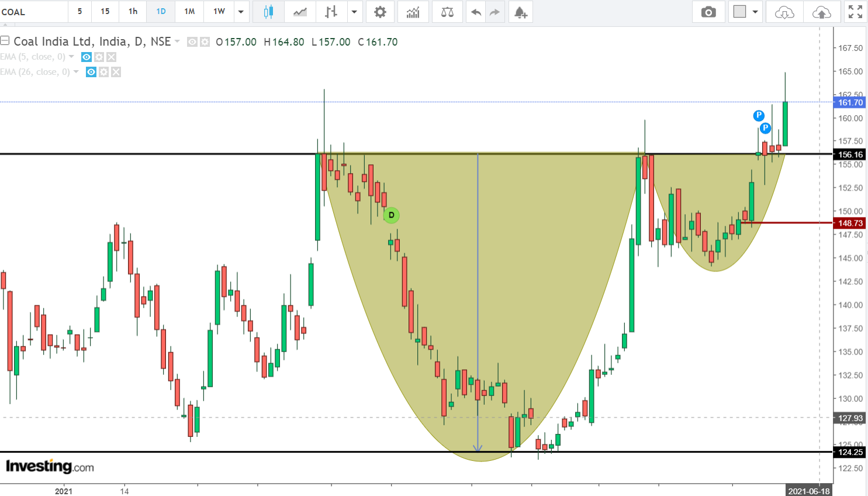This screenshot has height=496, width=868.
Task: Open the indicators menu icon
Action: pyautogui.click(x=413, y=12)
